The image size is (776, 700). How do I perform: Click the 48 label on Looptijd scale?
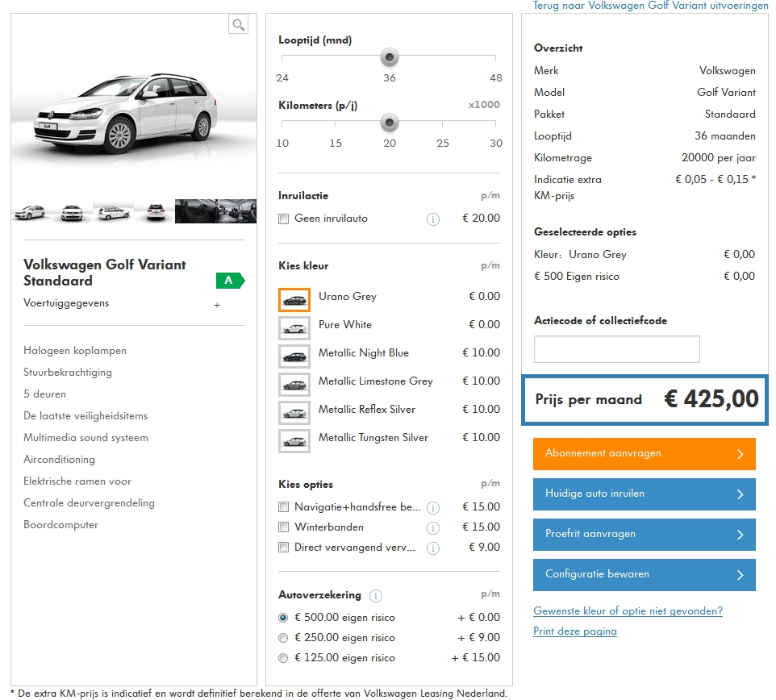(496, 77)
